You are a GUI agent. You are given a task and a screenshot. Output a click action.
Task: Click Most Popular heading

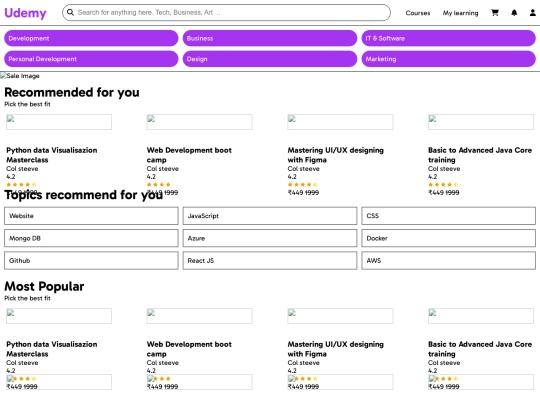pyautogui.click(x=44, y=287)
